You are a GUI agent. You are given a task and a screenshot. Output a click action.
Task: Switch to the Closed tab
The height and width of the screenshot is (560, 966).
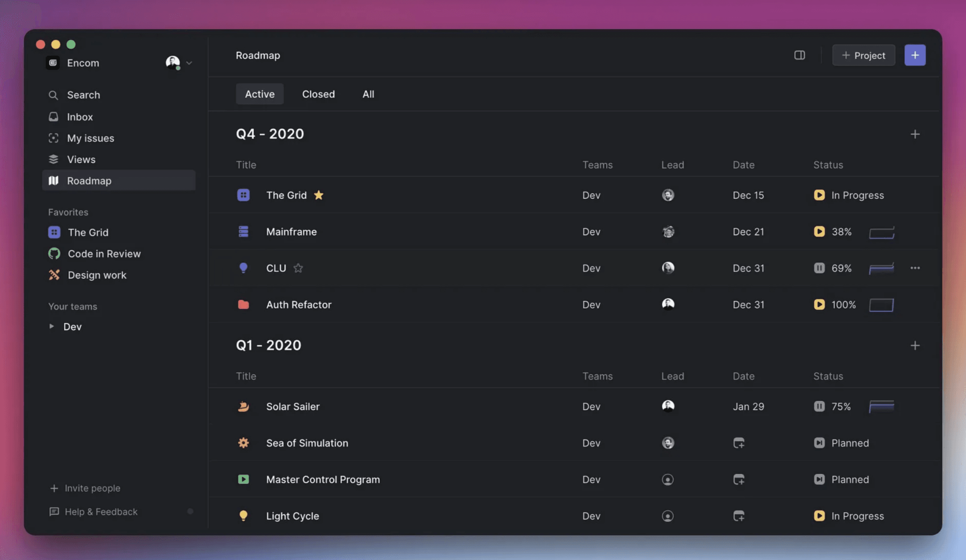pyautogui.click(x=318, y=94)
